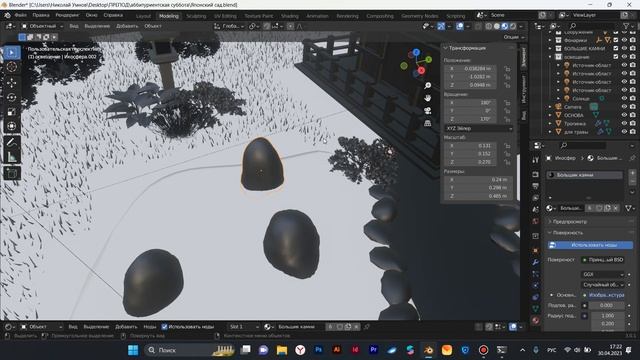Open the Output properties tab
The height and width of the screenshot is (360, 640).
[536, 186]
